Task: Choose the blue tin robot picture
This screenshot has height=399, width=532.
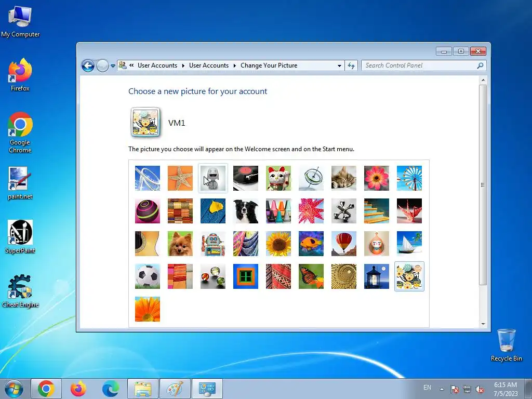Action: [212, 244]
